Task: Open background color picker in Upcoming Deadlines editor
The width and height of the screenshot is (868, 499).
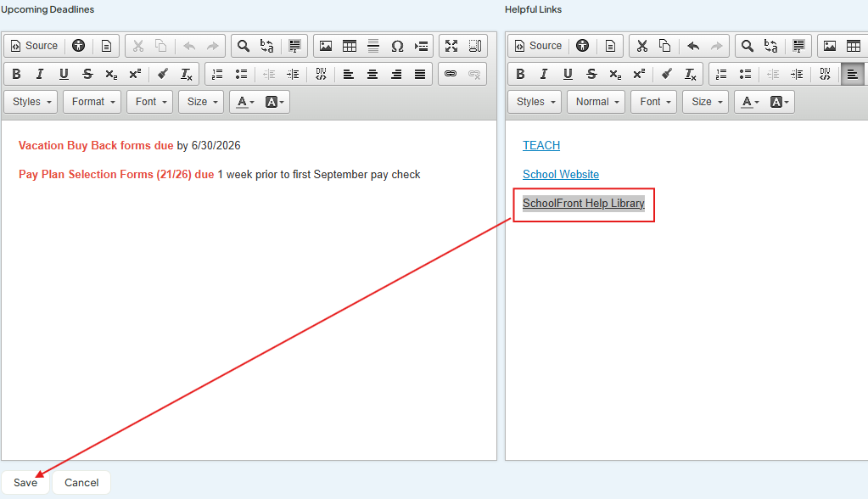Action: [274, 102]
